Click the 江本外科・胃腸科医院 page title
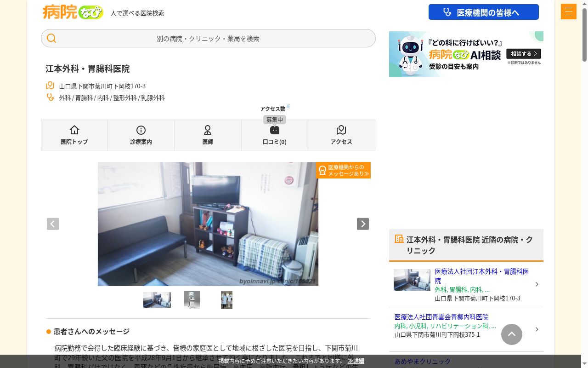The width and height of the screenshot is (588, 368). pyautogui.click(x=88, y=69)
